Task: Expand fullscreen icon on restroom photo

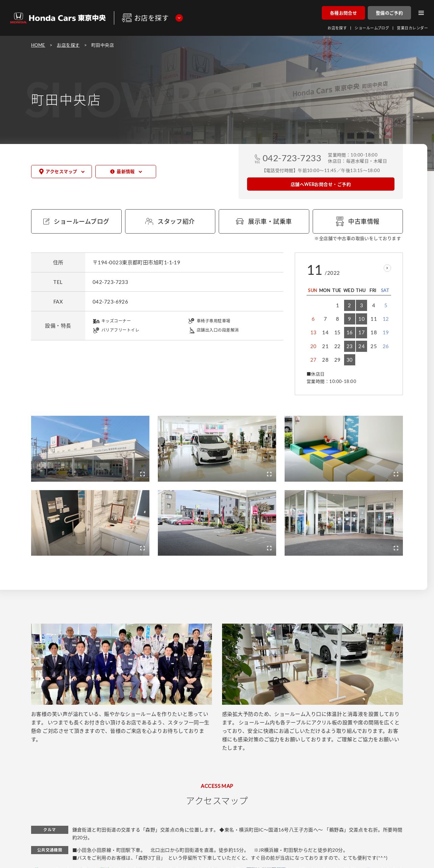Action: (x=142, y=548)
